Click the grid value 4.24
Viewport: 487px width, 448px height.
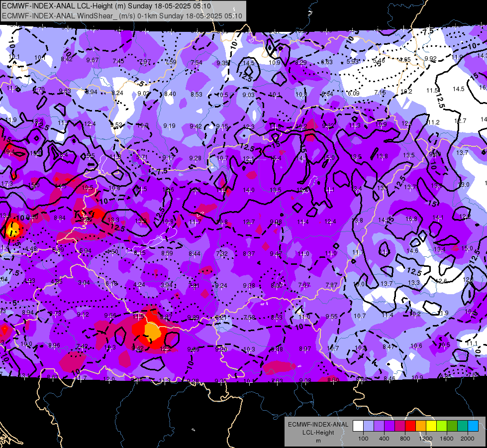tap(139, 284)
